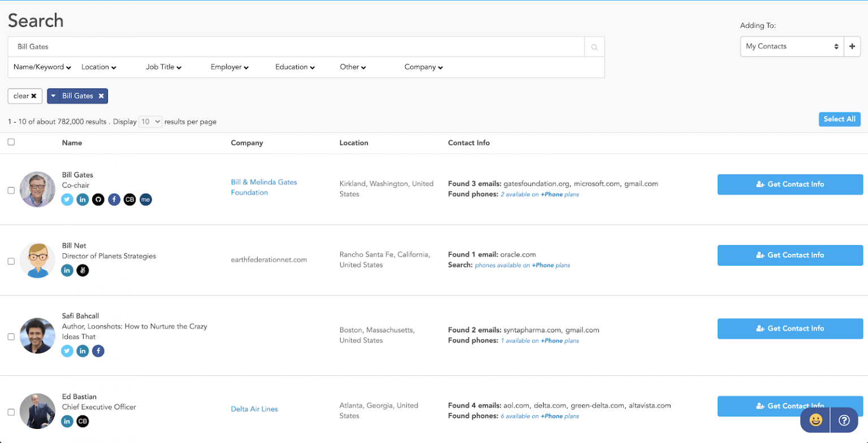Open the Job Title filter menu
The height and width of the screenshot is (443, 868).
point(163,67)
